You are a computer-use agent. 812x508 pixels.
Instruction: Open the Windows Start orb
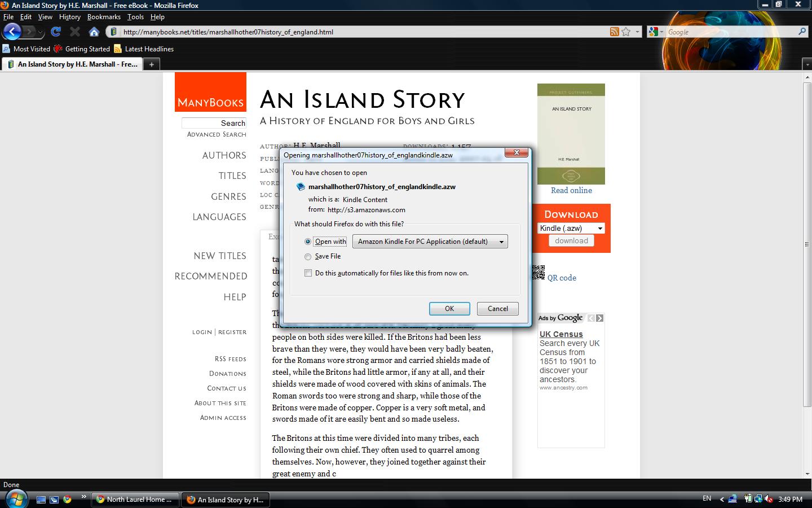(x=16, y=498)
